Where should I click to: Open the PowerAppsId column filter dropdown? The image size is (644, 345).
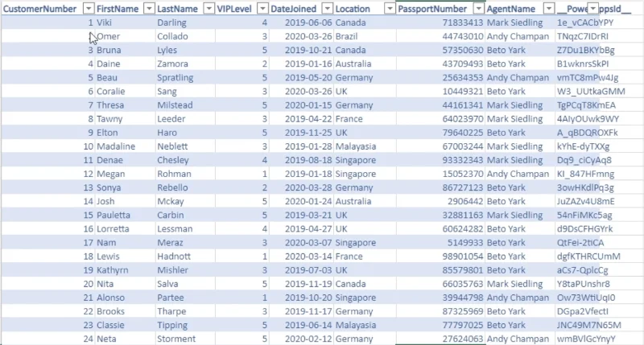point(592,9)
